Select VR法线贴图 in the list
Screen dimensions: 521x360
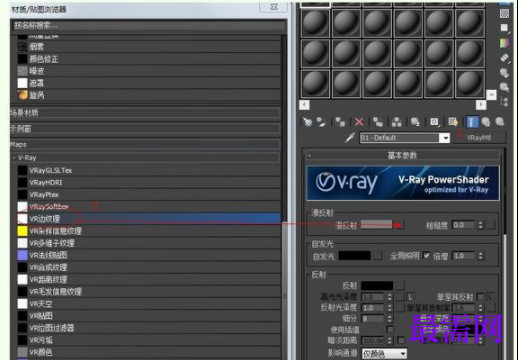(x=149, y=255)
